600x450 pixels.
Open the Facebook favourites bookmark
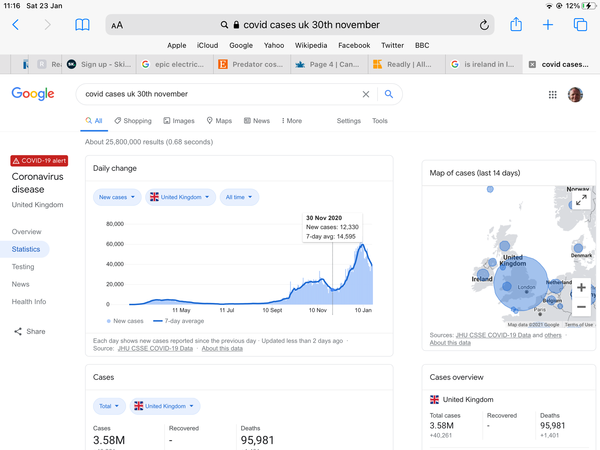[x=354, y=45]
